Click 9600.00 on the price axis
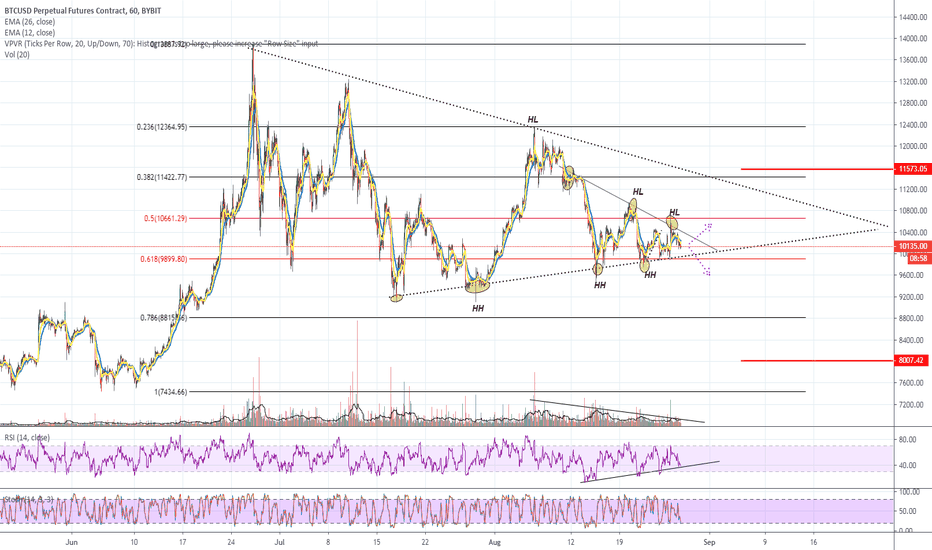The image size is (932, 550). tap(912, 275)
